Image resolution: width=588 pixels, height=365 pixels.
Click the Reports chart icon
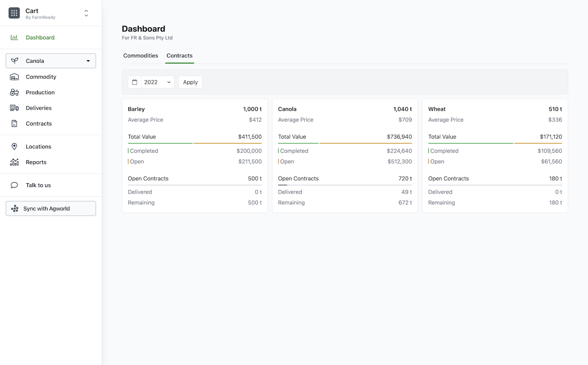coord(14,162)
